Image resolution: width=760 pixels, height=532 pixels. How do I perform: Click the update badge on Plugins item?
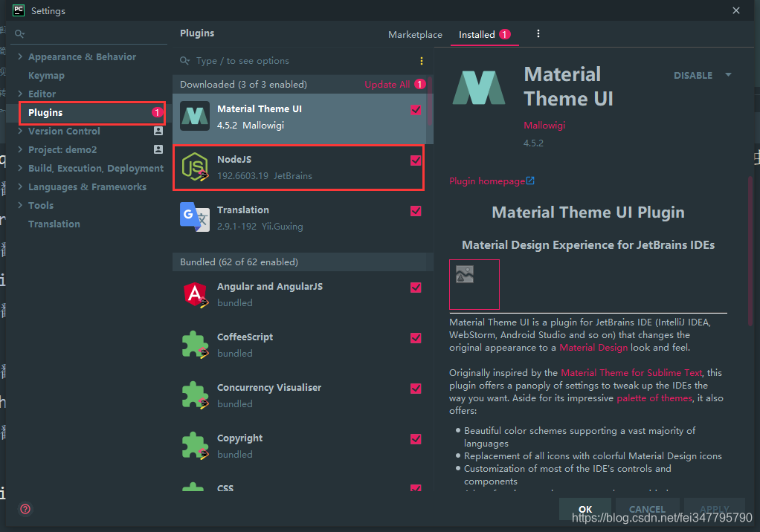157,112
